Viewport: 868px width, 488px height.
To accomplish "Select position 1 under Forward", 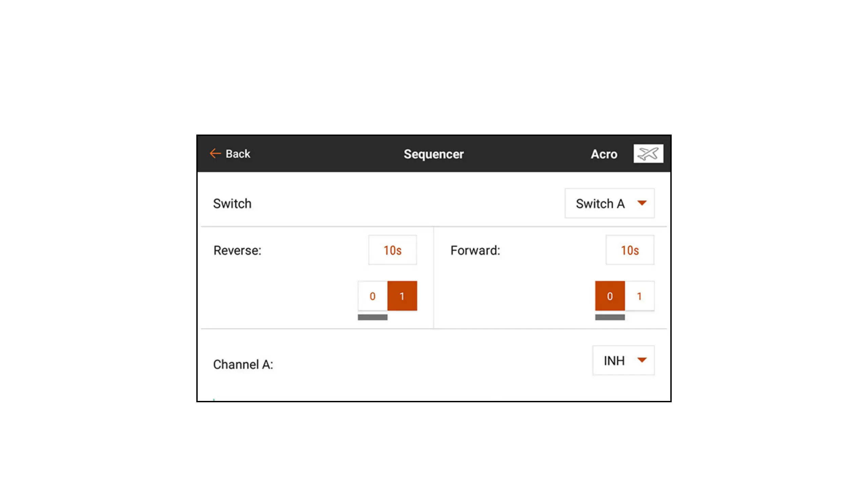I will pyautogui.click(x=639, y=296).
